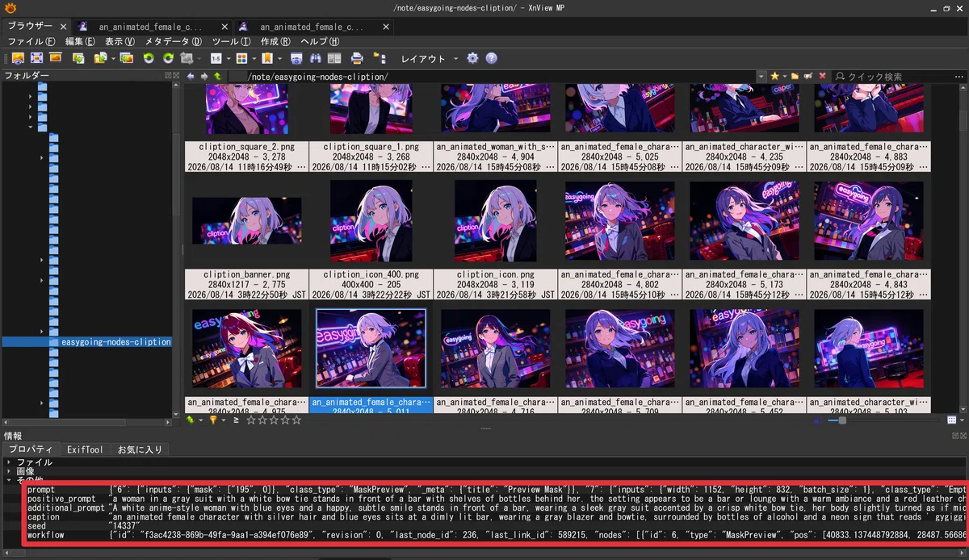Expand the ファイル properties section
This screenshot has height=560, width=969.
click(8, 462)
